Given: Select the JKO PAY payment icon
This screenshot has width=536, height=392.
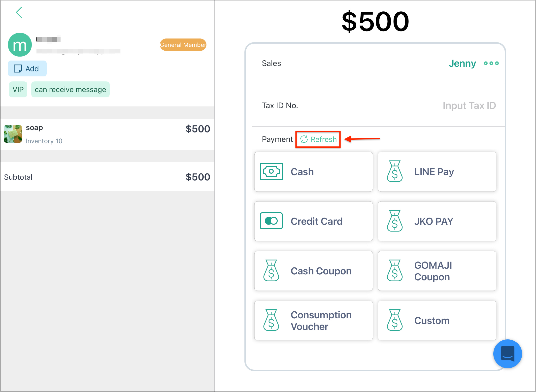Looking at the screenshot, I should pos(395,221).
